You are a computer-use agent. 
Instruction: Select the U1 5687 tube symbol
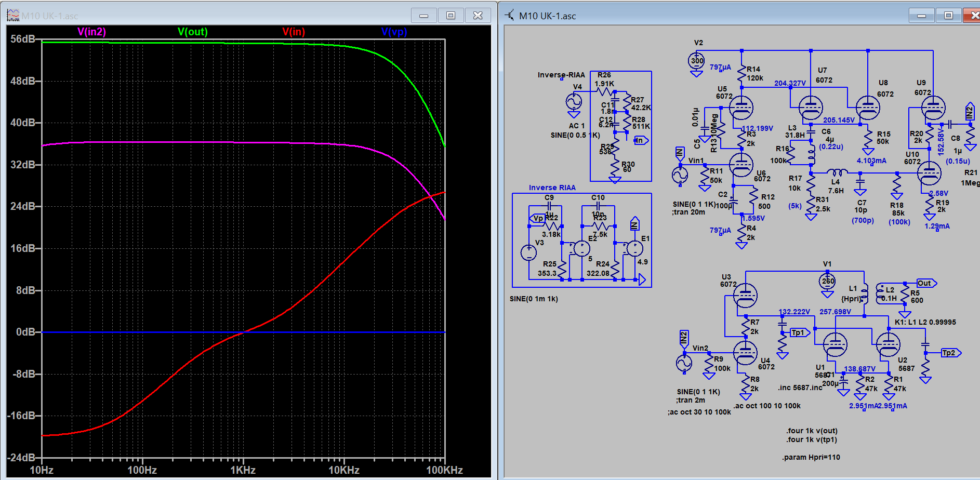(835, 344)
